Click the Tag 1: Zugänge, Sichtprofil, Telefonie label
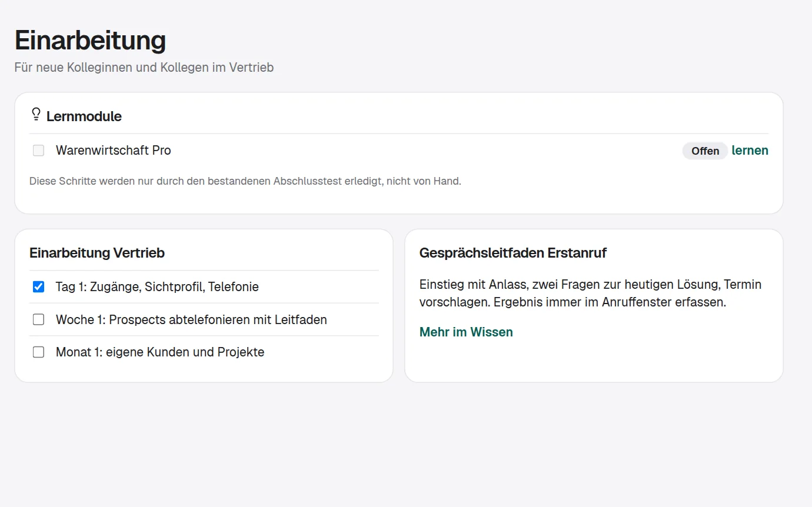812x507 pixels. tap(157, 287)
